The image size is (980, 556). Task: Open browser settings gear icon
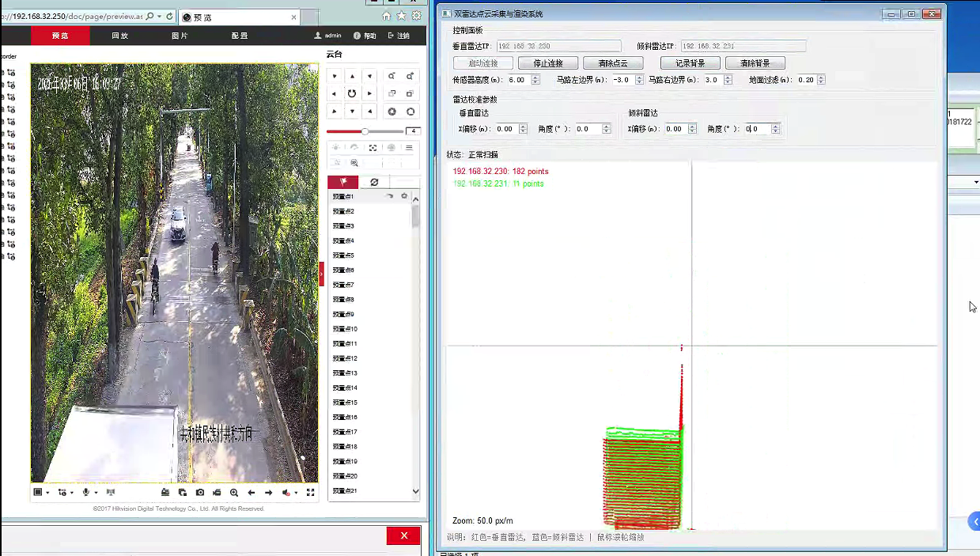(x=416, y=16)
